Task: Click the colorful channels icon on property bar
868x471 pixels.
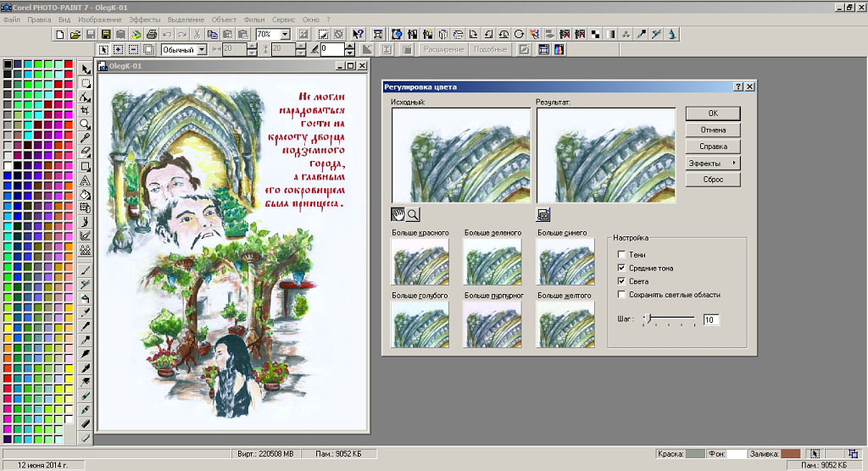Action: 559,49
